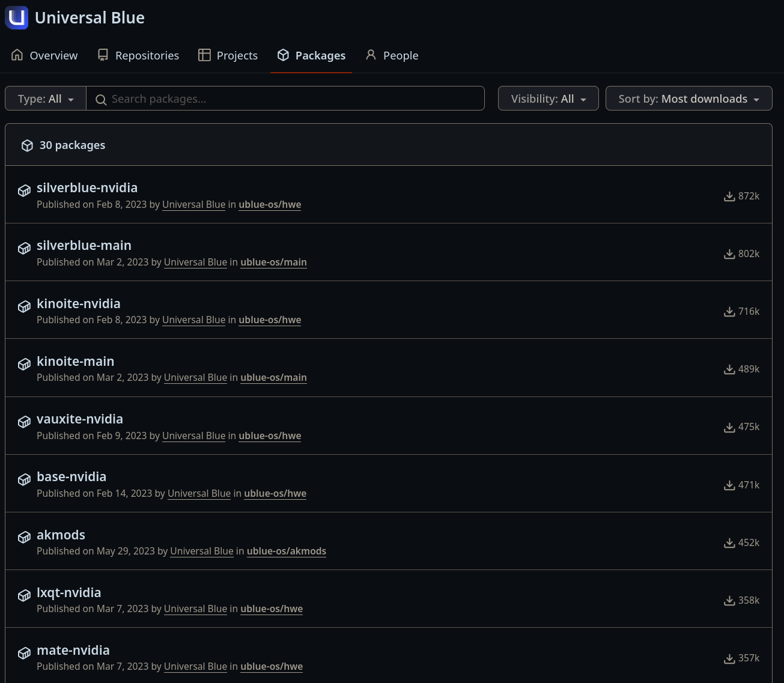Screen dimensions: 784x683
Task: Open the silverblue-nvidia package
Action: click(x=87, y=187)
